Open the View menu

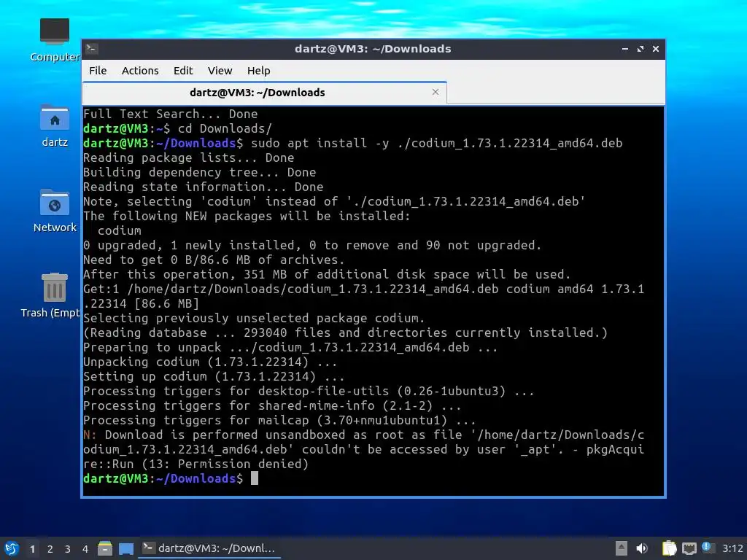click(220, 71)
